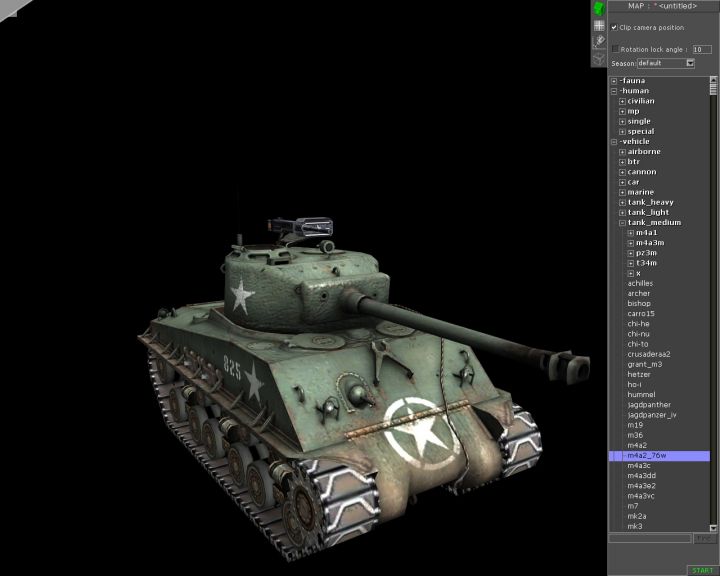Click the search field below the tree
Screen dimensions: 720x576
[x=650, y=538]
